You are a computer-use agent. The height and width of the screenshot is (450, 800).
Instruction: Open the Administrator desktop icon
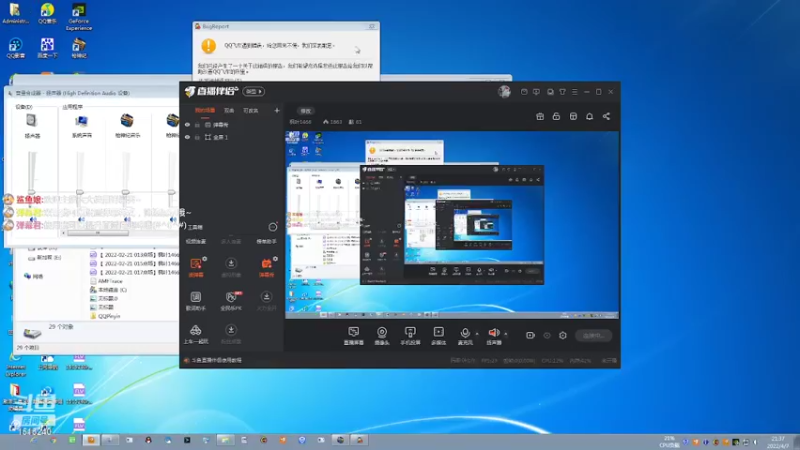15,14
